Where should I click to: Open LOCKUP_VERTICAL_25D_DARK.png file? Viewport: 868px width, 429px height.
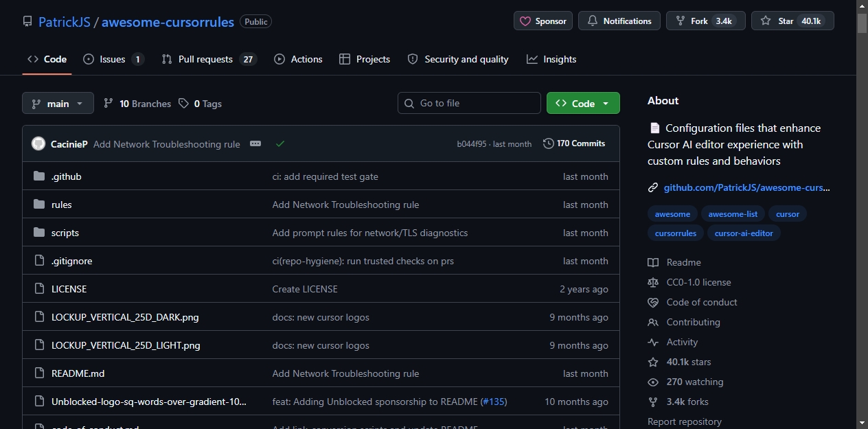coord(125,317)
